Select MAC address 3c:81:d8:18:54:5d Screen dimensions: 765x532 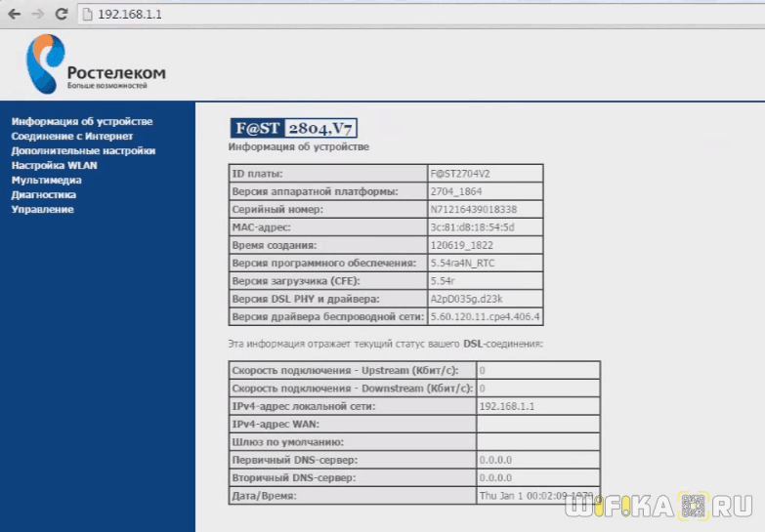pos(472,227)
